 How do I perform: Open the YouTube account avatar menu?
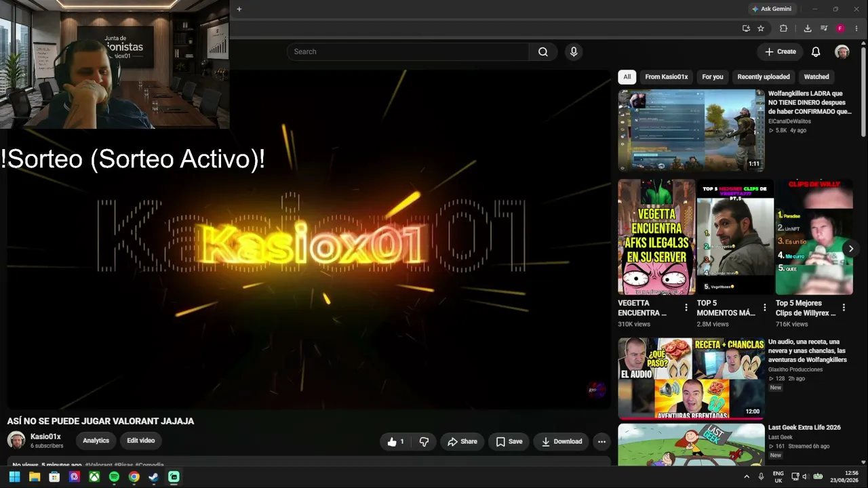click(x=842, y=52)
